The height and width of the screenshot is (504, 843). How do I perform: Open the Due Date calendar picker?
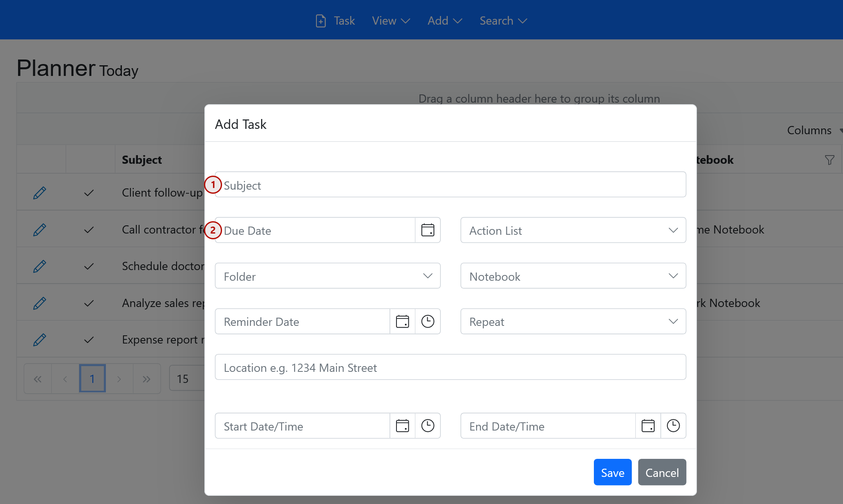[x=428, y=230]
